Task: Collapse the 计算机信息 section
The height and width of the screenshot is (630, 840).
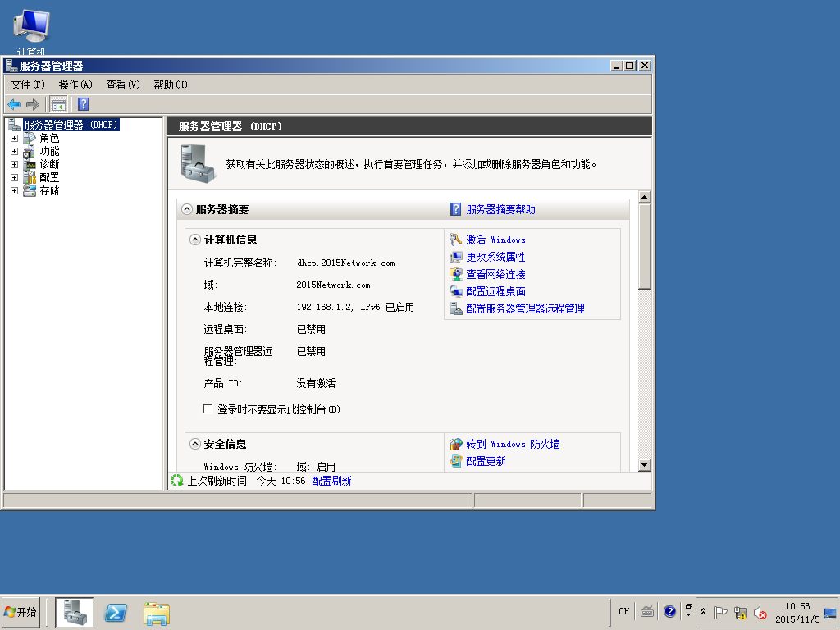Action: tap(195, 240)
